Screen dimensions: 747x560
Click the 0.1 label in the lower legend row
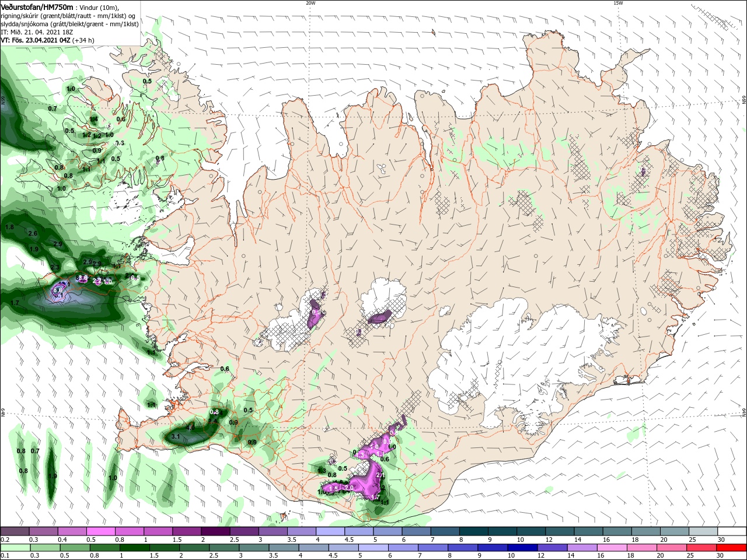4,556
